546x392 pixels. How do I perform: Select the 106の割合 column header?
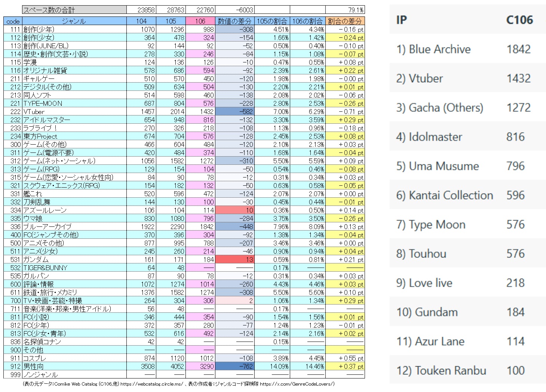[308, 21]
